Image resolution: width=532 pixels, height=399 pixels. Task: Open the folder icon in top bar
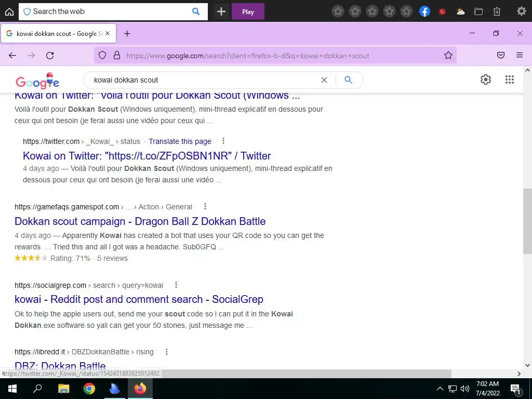[x=478, y=11]
